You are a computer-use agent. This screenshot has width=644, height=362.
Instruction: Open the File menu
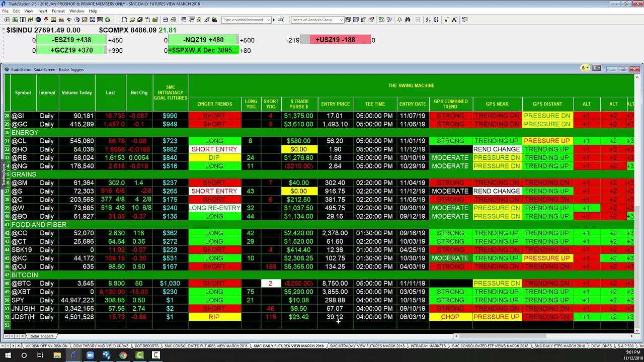(x=5, y=11)
